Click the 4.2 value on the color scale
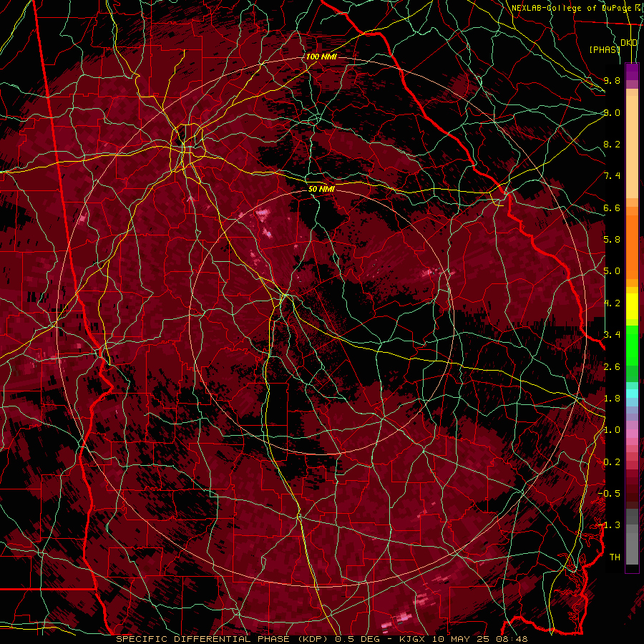 (612, 303)
